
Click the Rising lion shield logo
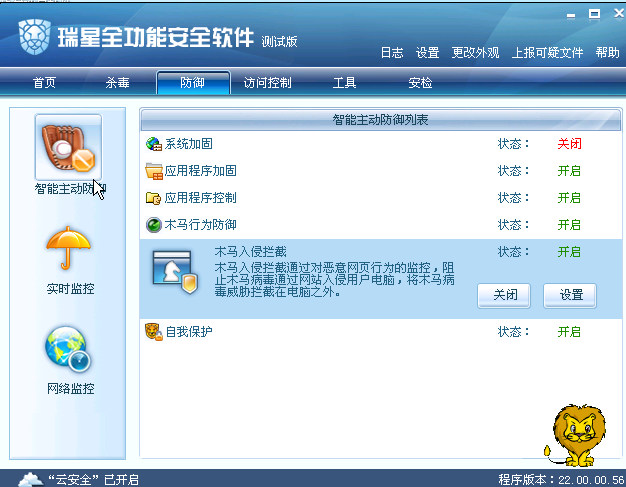click(34, 37)
